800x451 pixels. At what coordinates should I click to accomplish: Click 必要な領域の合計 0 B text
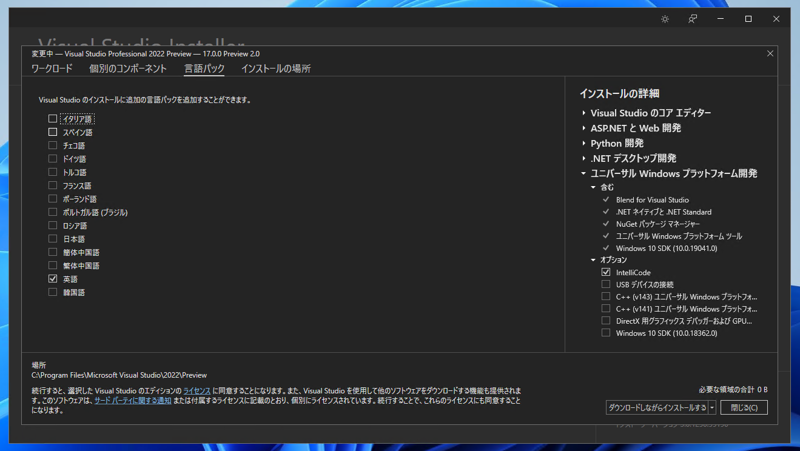point(733,390)
